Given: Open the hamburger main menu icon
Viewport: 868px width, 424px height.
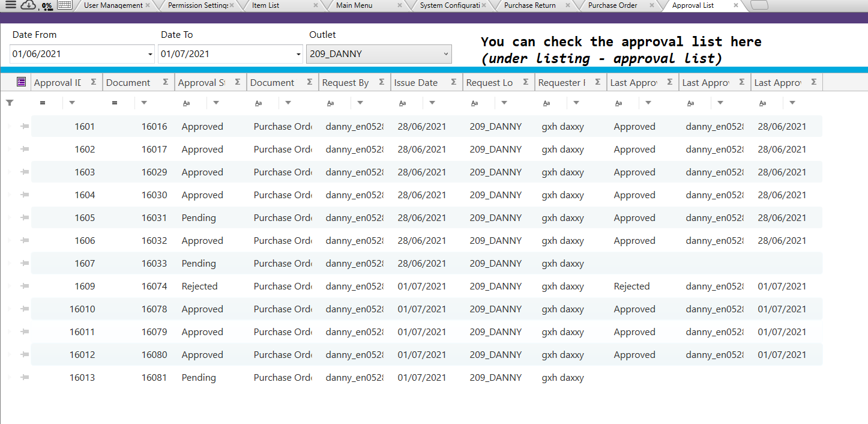Looking at the screenshot, I should pyautogui.click(x=11, y=5).
